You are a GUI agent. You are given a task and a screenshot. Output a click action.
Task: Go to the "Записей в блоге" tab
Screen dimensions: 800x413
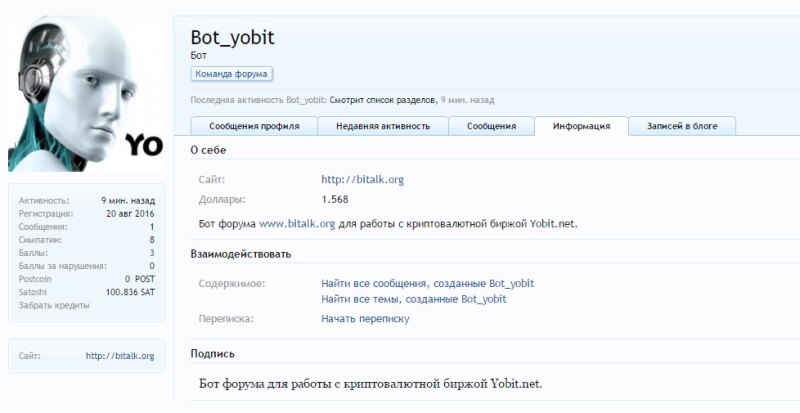(684, 126)
